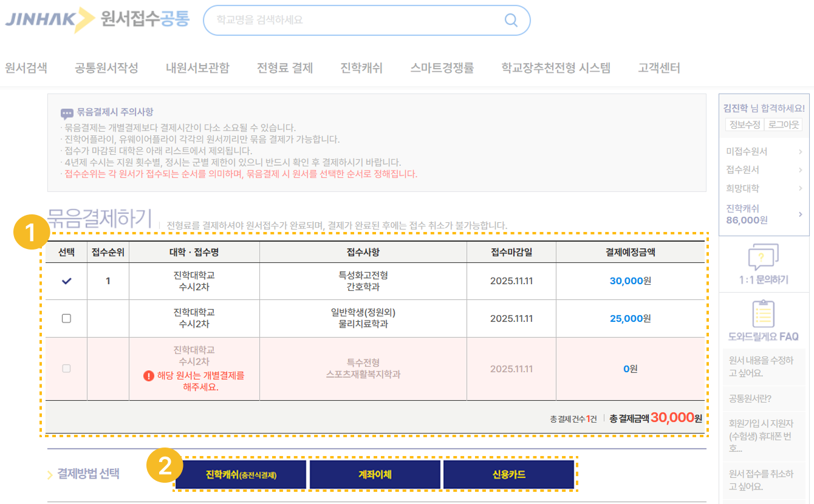Open the 원서검색 menu

point(26,68)
